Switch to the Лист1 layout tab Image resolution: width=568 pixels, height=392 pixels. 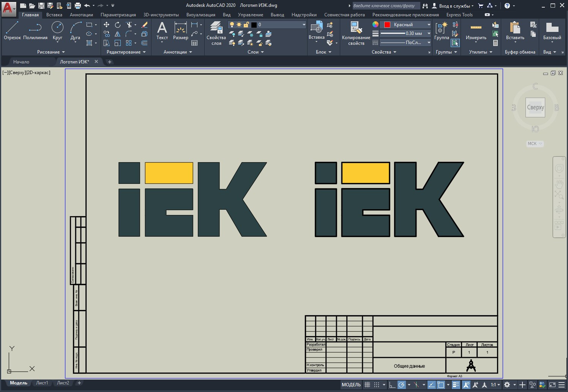tap(42, 383)
